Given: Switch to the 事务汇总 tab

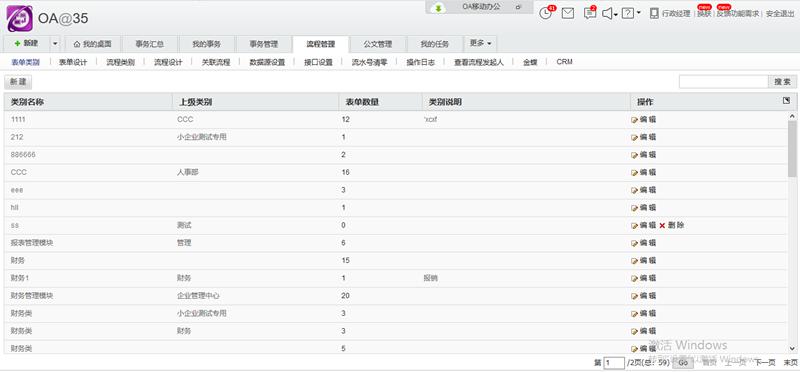Looking at the screenshot, I should click(149, 44).
